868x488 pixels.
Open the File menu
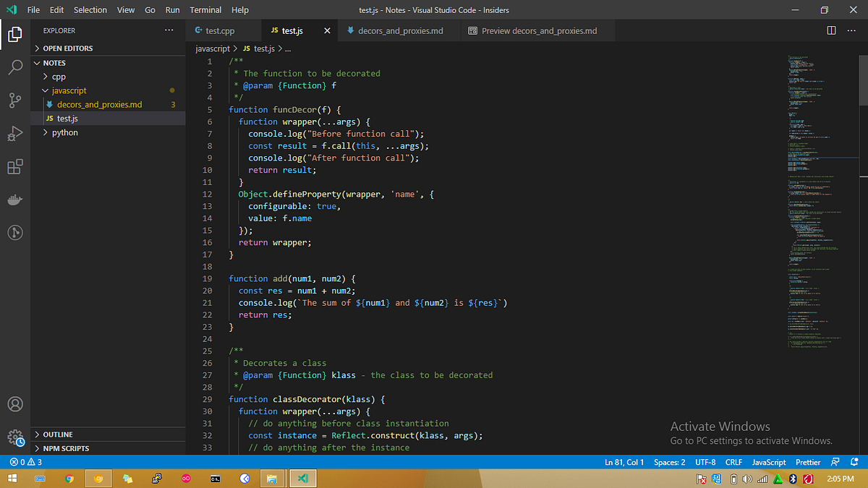(33, 10)
